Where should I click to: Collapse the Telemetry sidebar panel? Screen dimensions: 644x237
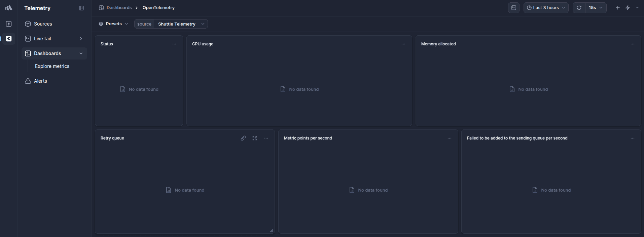(x=81, y=8)
